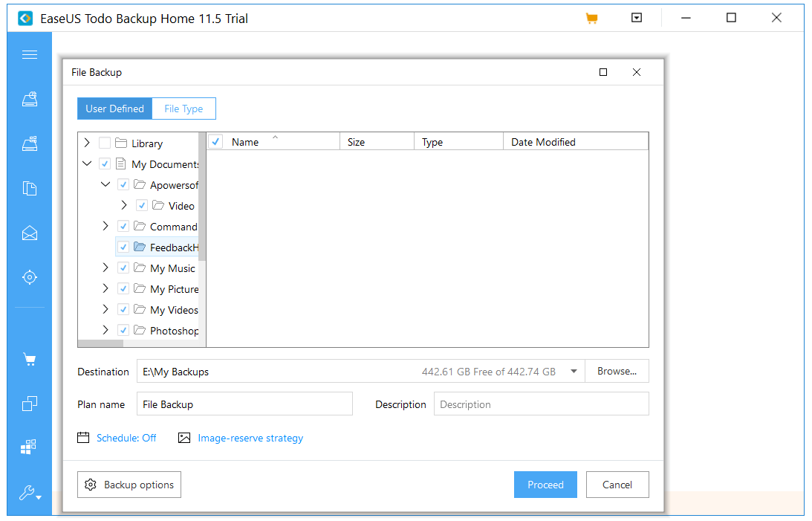The height and width of the screenshot is (521, 812).
Task: Expand the Command folder node
Action: pos(105,226)
